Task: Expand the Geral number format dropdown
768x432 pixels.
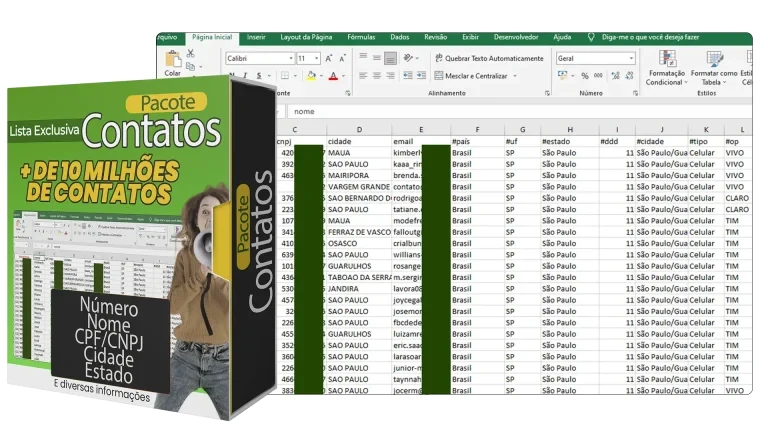Action: click(x=630, y=59)
